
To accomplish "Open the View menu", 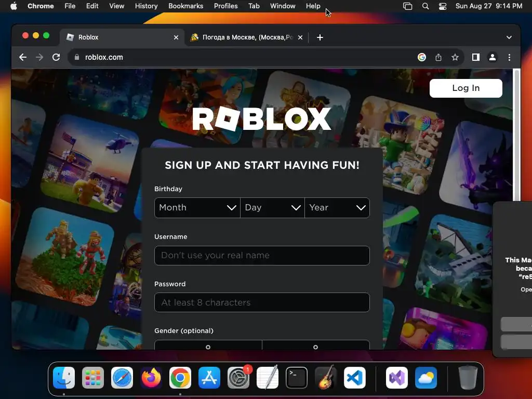I will click(x=116, y=6).
